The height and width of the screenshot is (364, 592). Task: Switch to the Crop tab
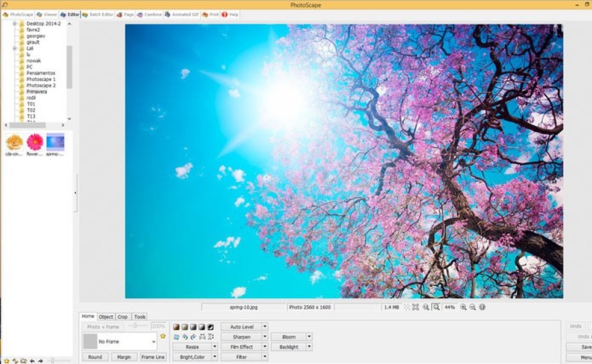pyautogui.click(x=123, y=316)
